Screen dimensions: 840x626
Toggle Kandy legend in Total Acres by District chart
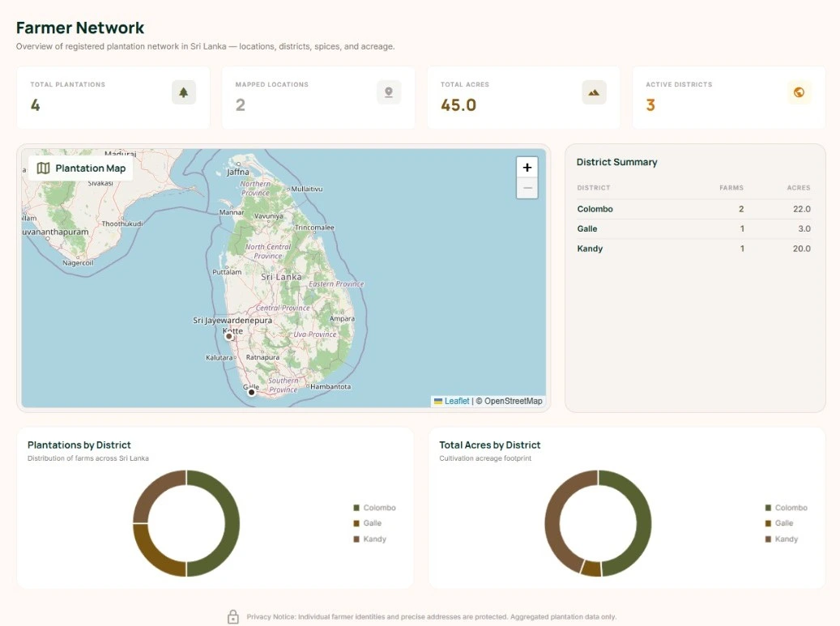[781, 539]
